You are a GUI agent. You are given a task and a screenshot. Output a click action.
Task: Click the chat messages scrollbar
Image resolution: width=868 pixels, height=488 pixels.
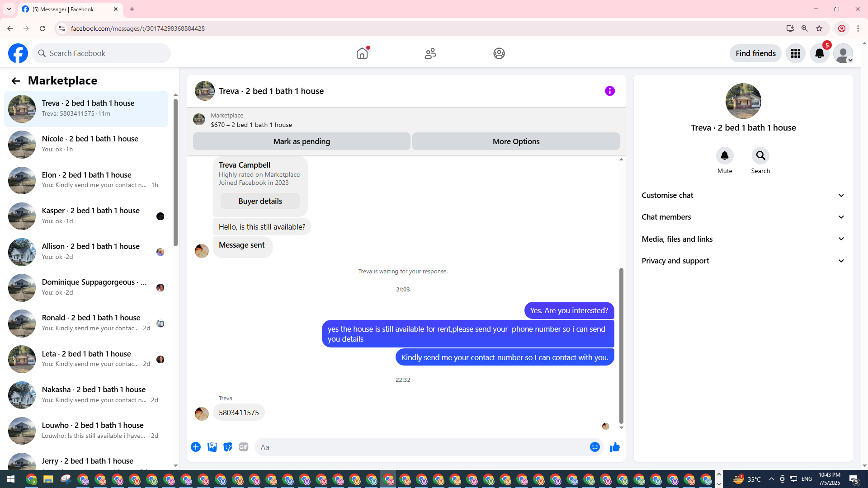tap(621, 345)
